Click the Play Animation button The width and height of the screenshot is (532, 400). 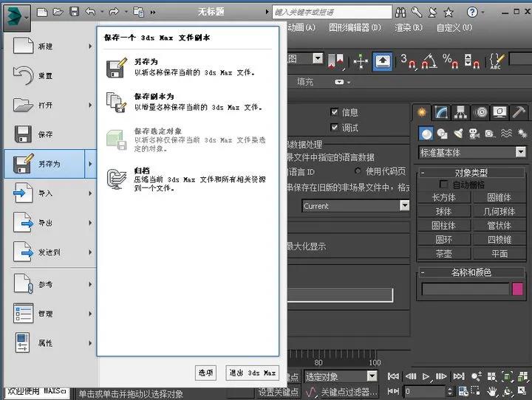(x=426, y=376)
